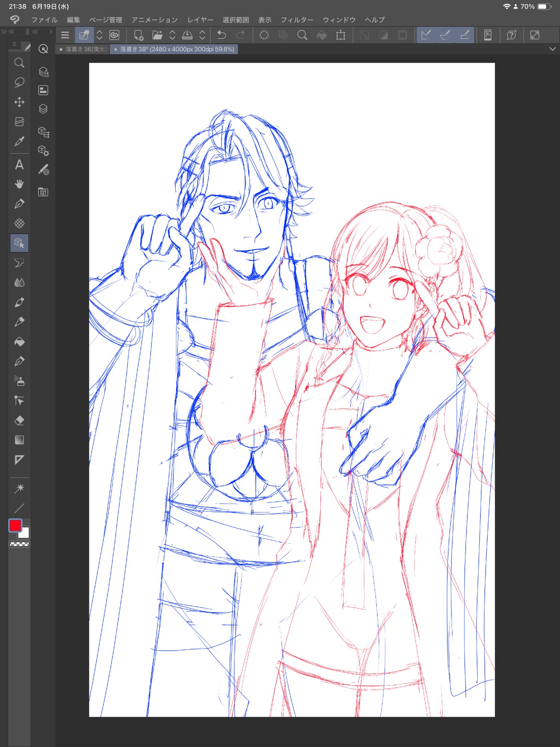Pick the Eyedropper tool
The height and width of the screenshot is (747, 560).
(19, 141)
